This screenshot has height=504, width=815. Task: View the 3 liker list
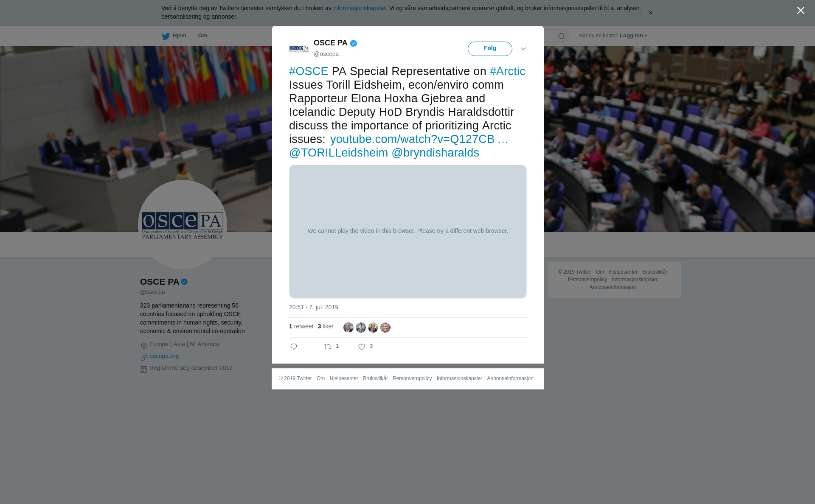326,326
